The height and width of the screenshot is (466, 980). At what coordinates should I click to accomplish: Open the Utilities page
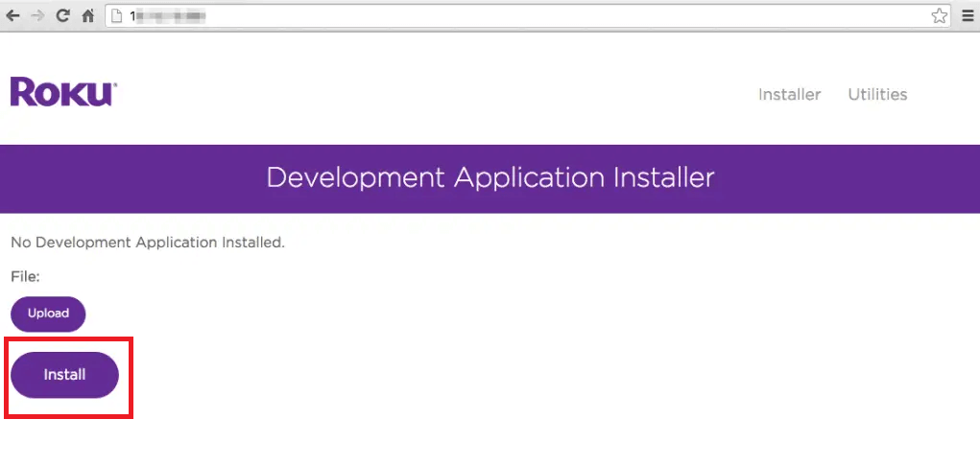click(x=877, y=94)
